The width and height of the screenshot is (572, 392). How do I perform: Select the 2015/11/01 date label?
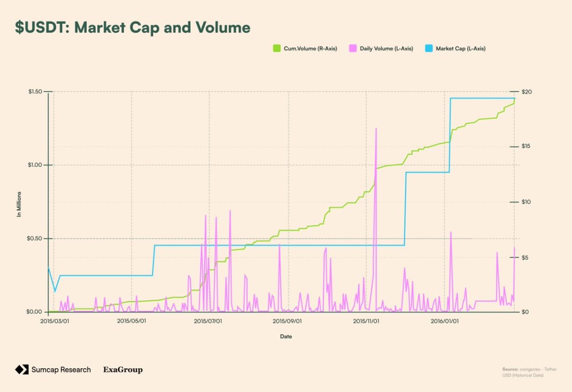367,321
